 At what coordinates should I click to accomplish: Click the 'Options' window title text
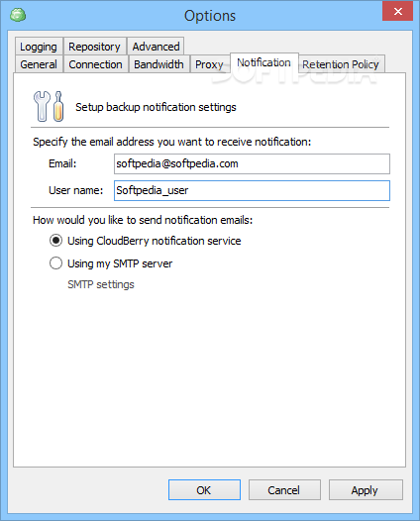210,16
